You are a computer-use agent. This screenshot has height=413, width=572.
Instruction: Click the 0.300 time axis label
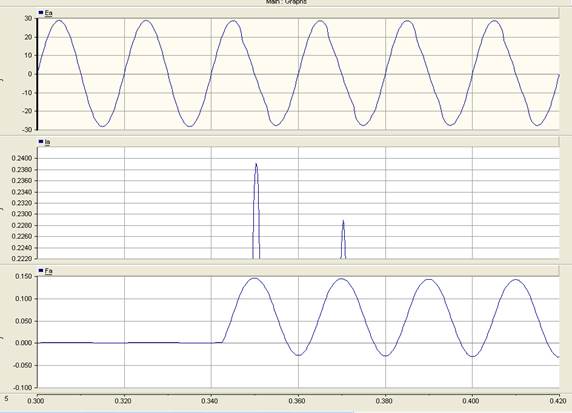(x=37, y=401)
